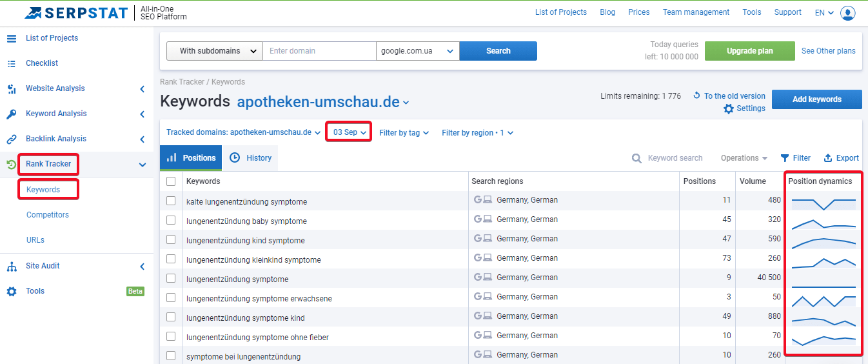This screenshot has width=868, height=364.
Task: Collapse the Rank Tracker sidebar chevron
Action: 143,165
